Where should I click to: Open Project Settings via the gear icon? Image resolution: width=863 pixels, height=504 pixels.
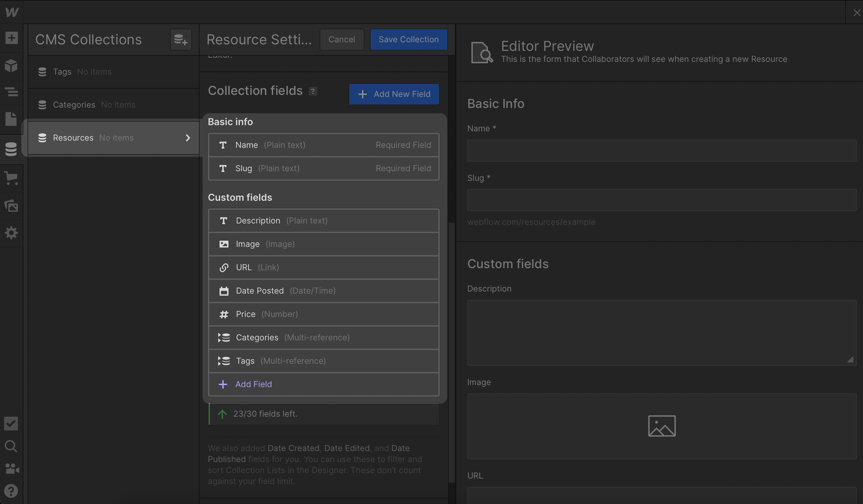tap(11, 232)
